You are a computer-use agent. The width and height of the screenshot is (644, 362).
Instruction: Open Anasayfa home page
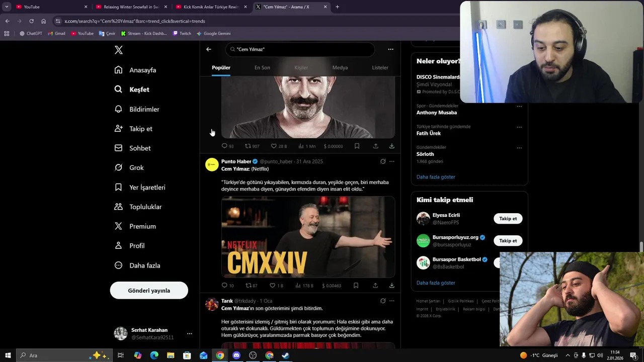pyautogui.click(x=135, y=70)
